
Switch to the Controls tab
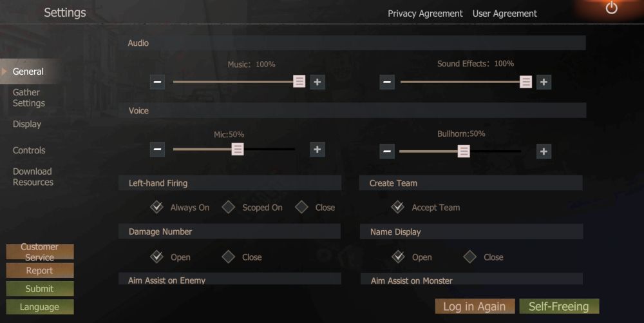[x=29, y=150]
